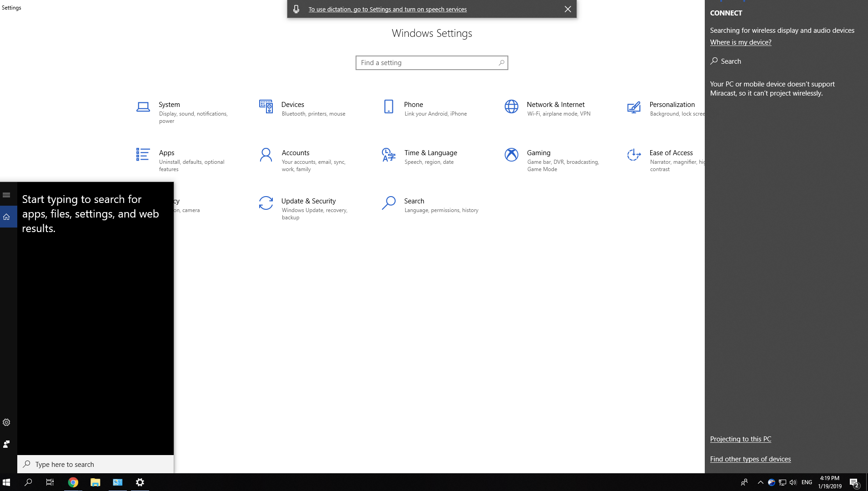Click the dictation microphone icon
This screenshot has width=868, height=491.
coord(296,9)
